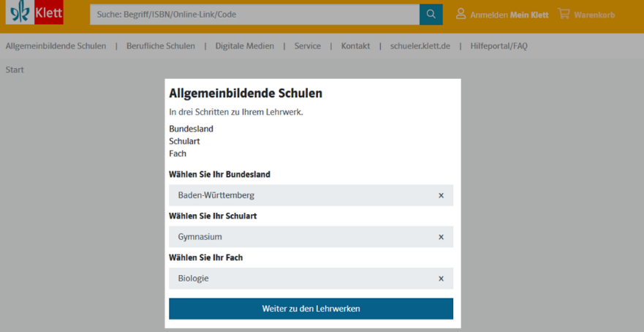Focus the Begriff/ISBN search field

pyautogui.click(x=254, y=14)
